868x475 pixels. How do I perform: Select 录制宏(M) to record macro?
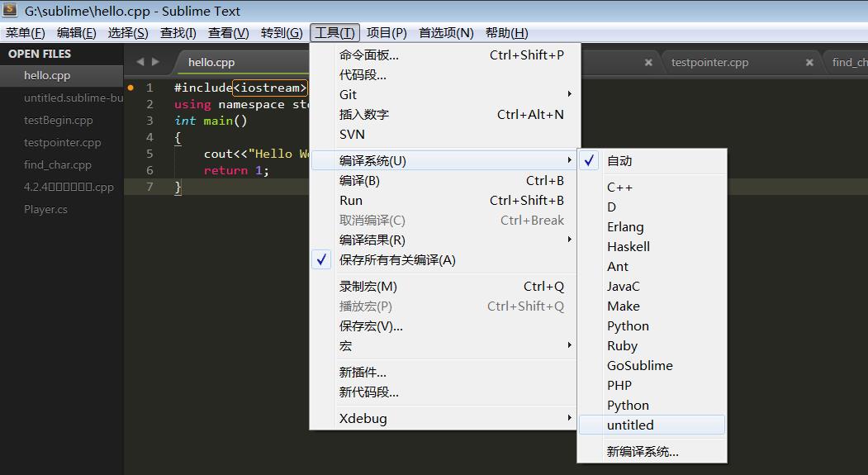pyautogui.click(x=445, y=286)
